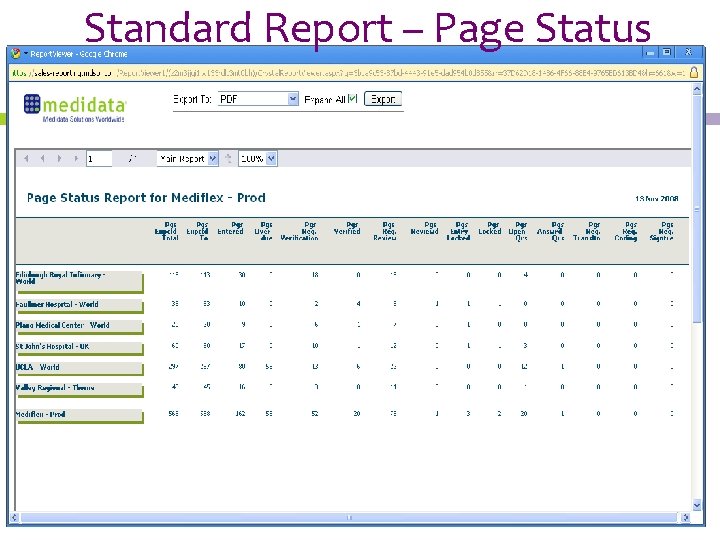Click the SSL padlock icon in address bar
Screen dimensions: 720x540
[694, 72]
